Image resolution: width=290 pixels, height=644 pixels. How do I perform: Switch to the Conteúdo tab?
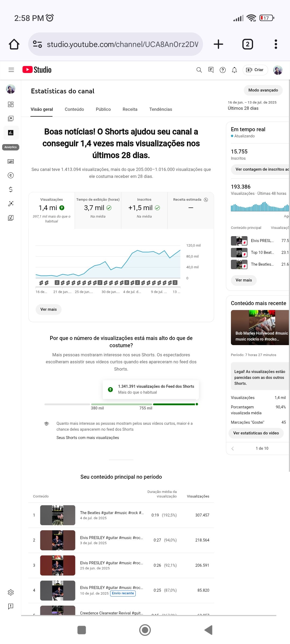[74, 109]
